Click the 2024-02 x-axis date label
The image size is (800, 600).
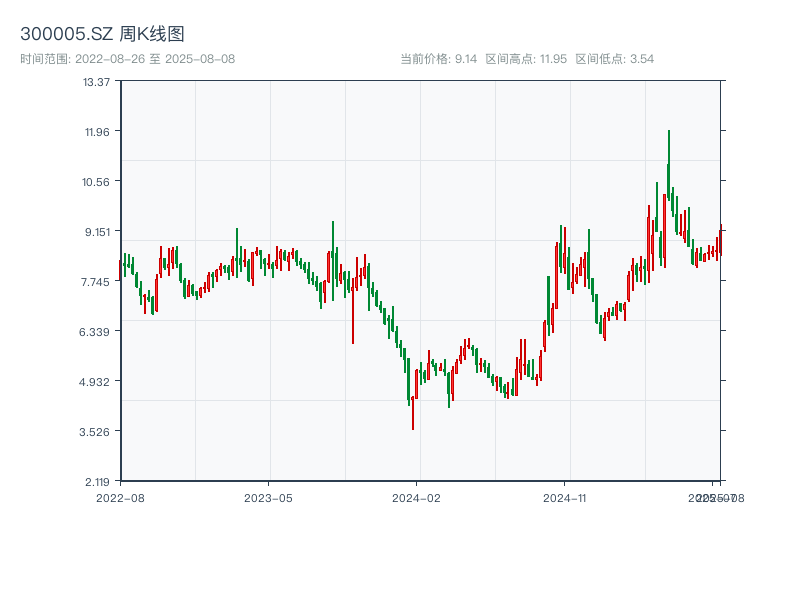[417, 497]
